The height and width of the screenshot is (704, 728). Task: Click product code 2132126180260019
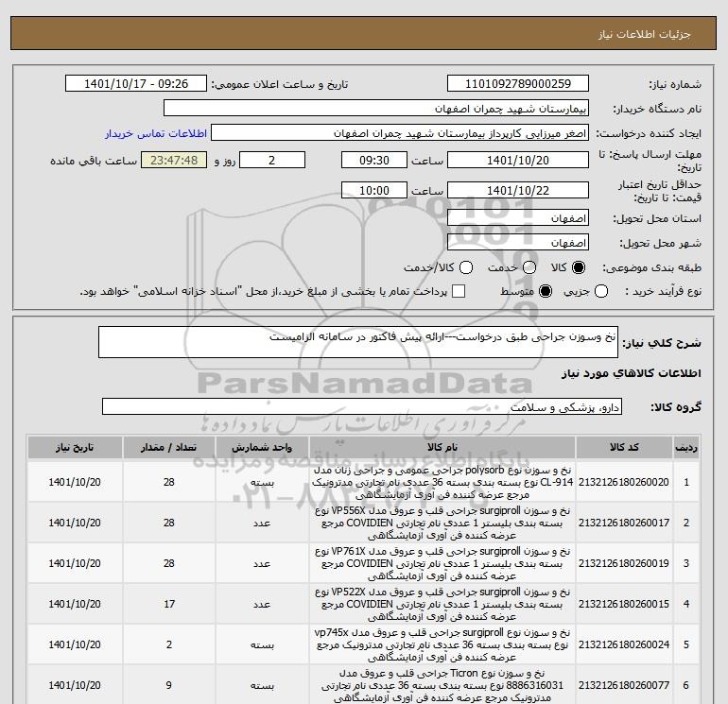(624, 563)
